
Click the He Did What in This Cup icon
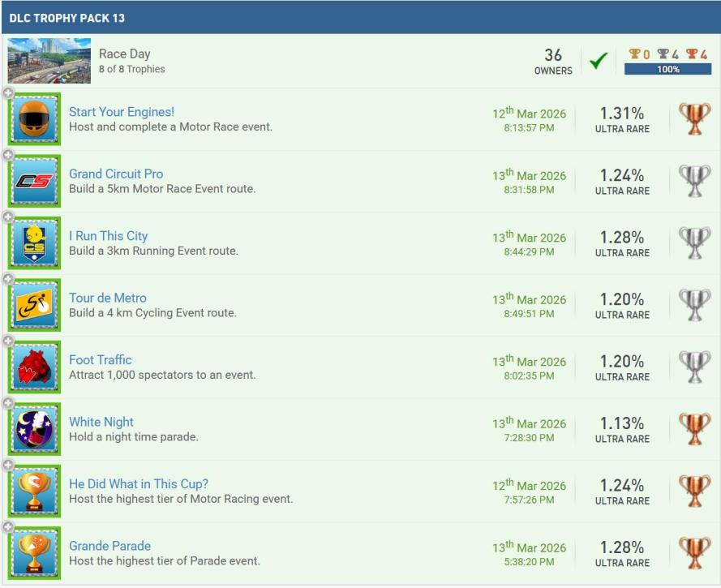pos(34,491)
